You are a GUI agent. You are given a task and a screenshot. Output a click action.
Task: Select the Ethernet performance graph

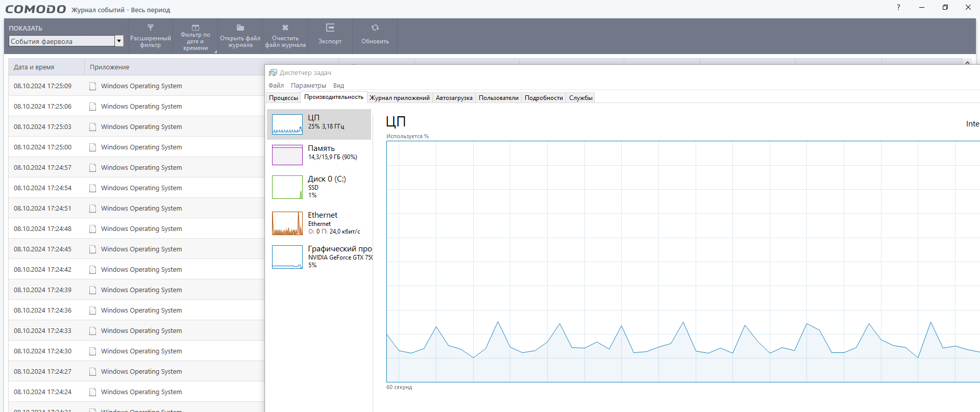(x=319, y=223)
